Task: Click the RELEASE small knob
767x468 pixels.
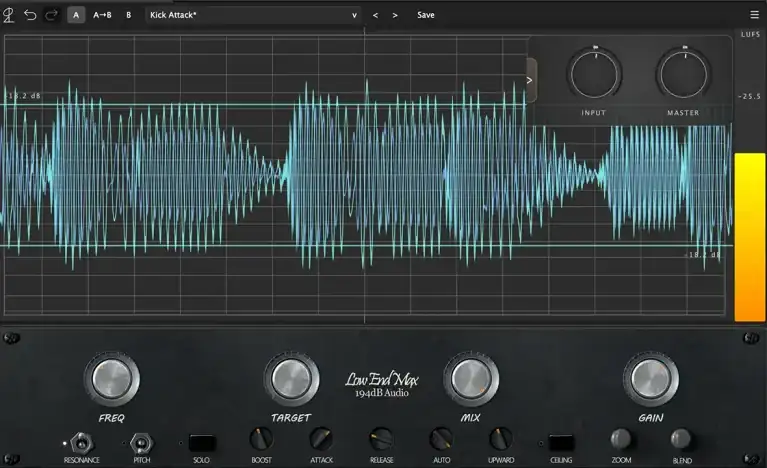Action: pos(381,439)
